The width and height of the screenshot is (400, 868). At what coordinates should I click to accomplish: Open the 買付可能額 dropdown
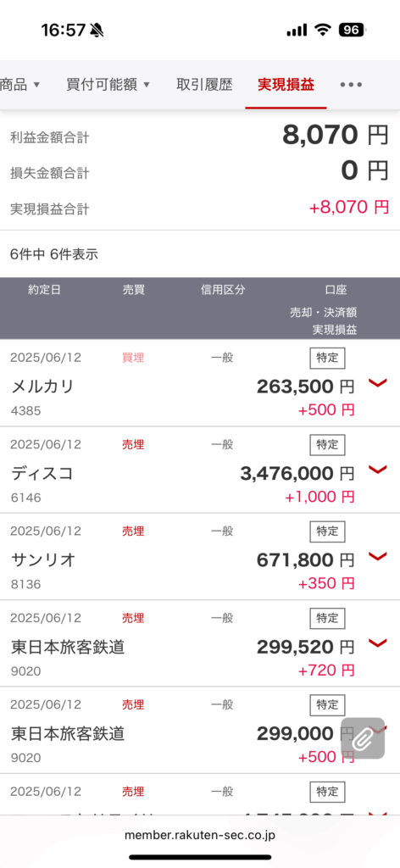(x=108, y=85)
